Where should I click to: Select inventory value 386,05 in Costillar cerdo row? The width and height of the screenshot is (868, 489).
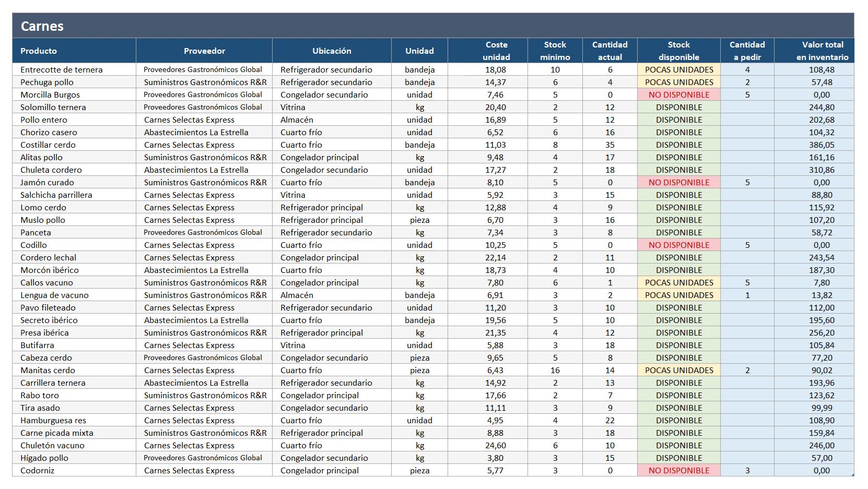[814, 145]
